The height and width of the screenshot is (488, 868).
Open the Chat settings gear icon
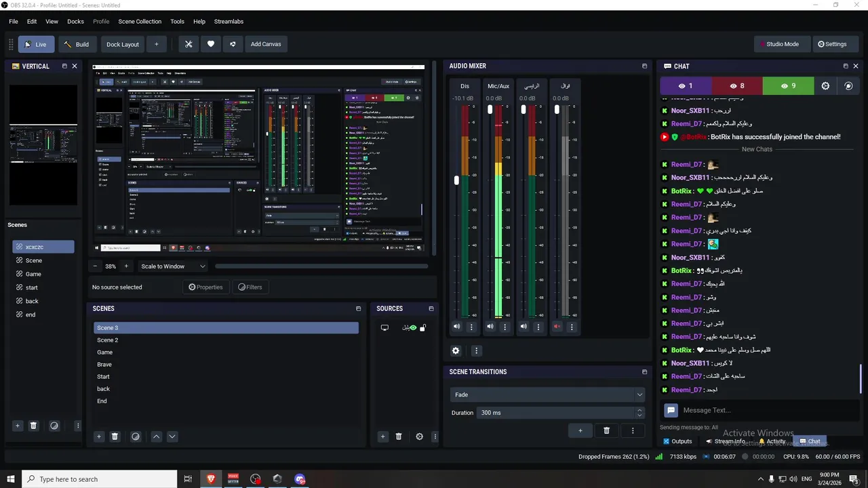[825, 86]
